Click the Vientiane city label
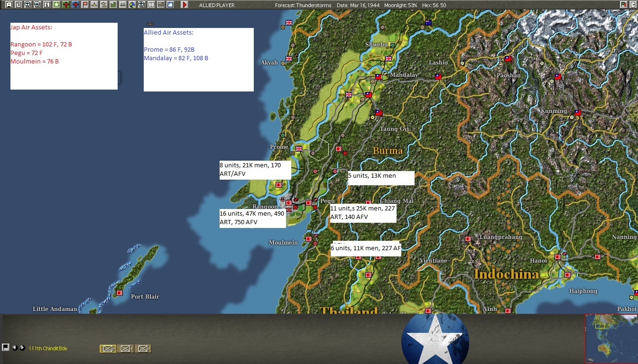This screenshot has height=364, width=638. pyautogui.click(x=434, y=261)
